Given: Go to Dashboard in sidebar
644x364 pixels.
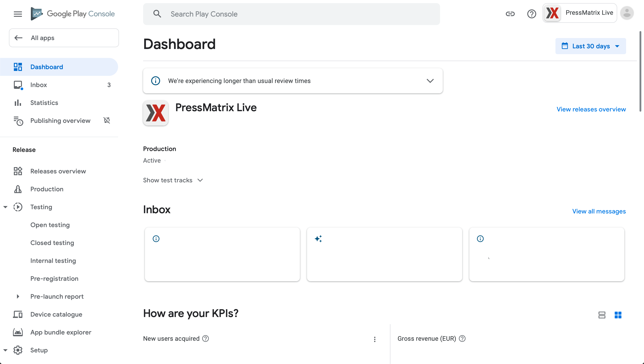Looking at the screenshot, I should click(x=59, y=67).
